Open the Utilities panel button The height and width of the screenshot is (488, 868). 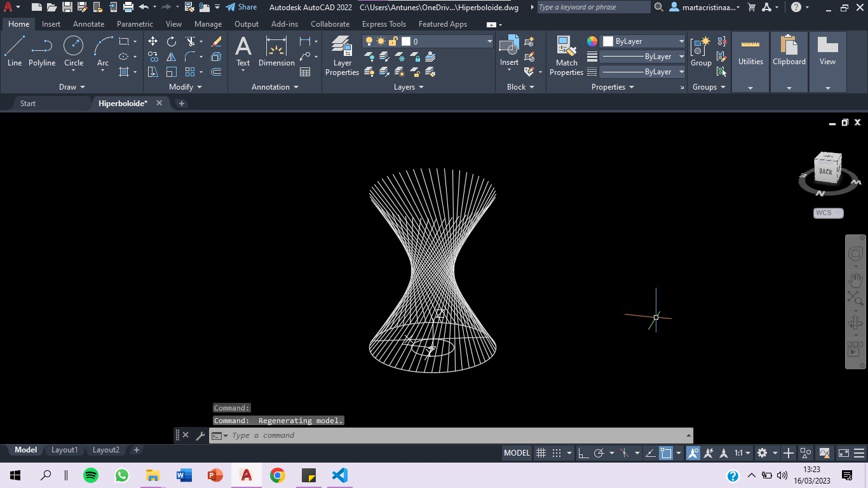tap(750, 62)
